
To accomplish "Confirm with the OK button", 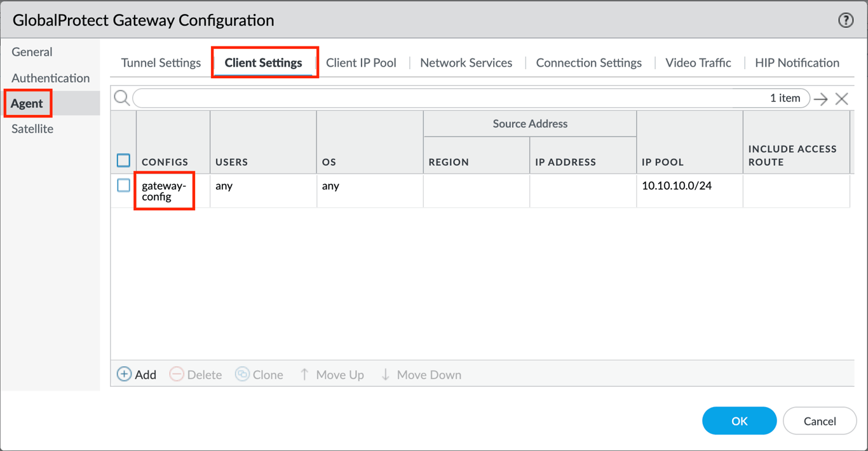I will [x=739, y=421].
